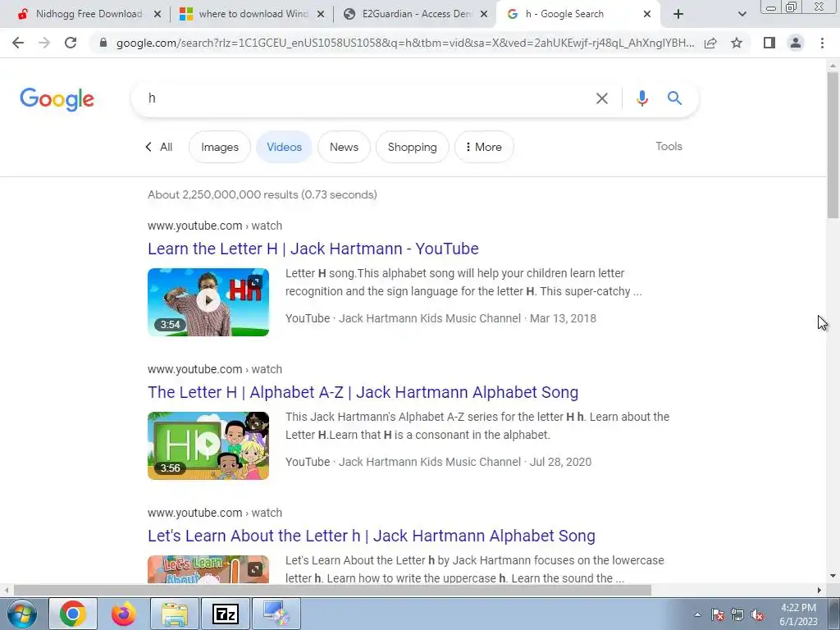Image resolution: width=840 pixels, height=630 pixels.
Task: Filter results by Shopping
Action: point(412,147)
